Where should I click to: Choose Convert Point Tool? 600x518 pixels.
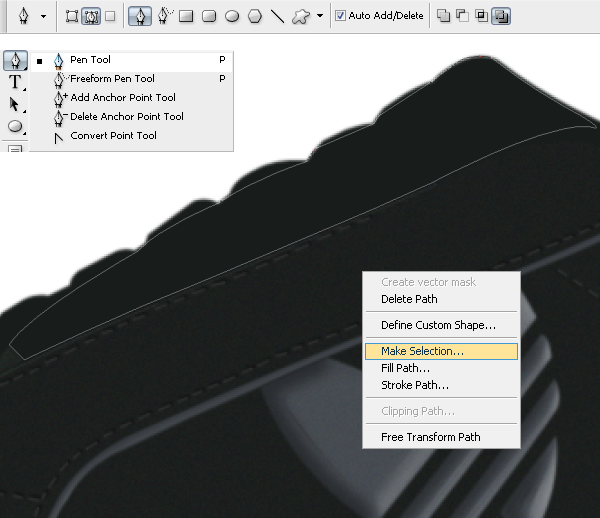(132, 136)
